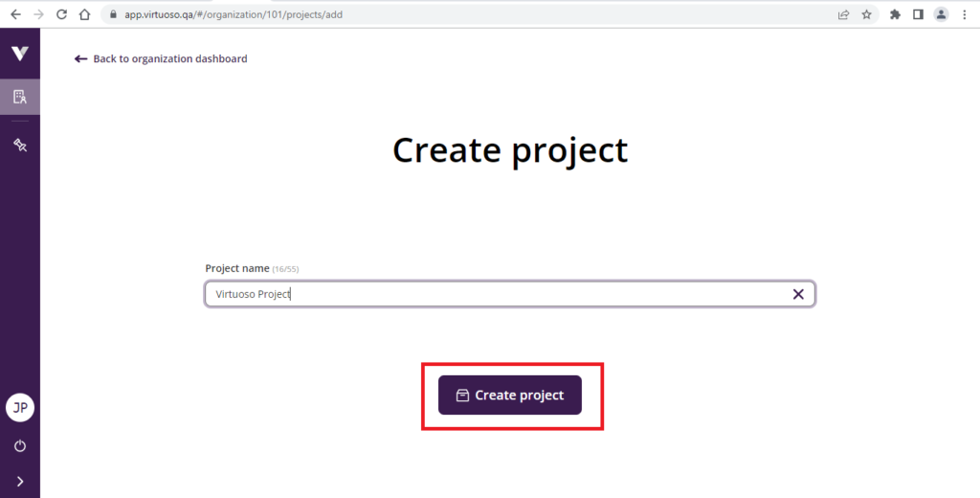The image size is (980, 498).
Task: Click the Virtuoso logo in the sidebar
Action: point(19,54)
